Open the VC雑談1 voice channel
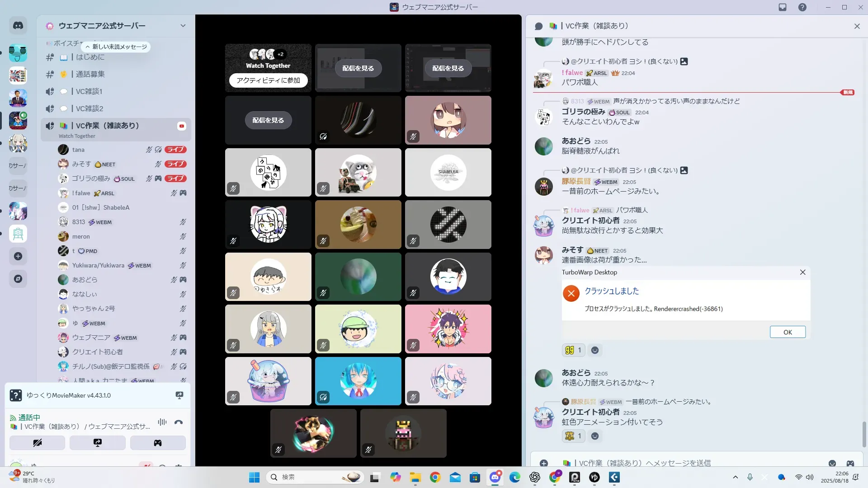 tap(89, 91)
